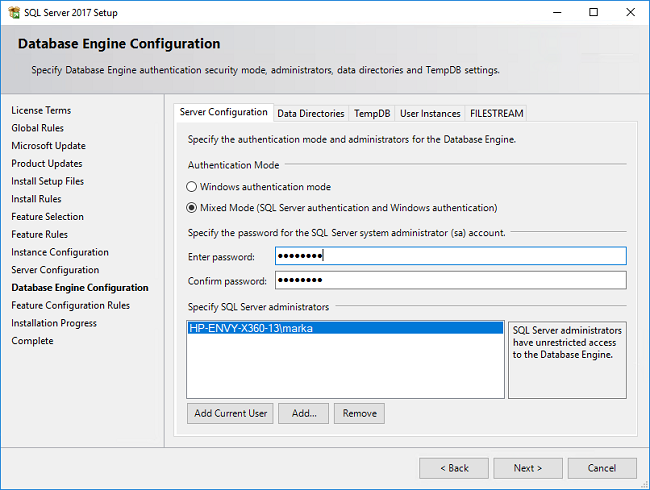Go back with the < Back button
650x490 pixels.
point(454,468)
